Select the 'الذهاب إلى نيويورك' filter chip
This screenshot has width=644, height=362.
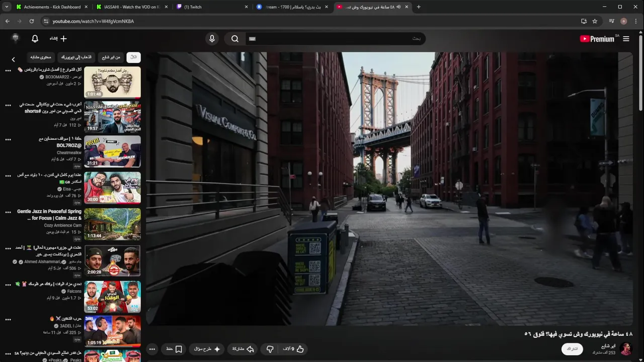76,57
